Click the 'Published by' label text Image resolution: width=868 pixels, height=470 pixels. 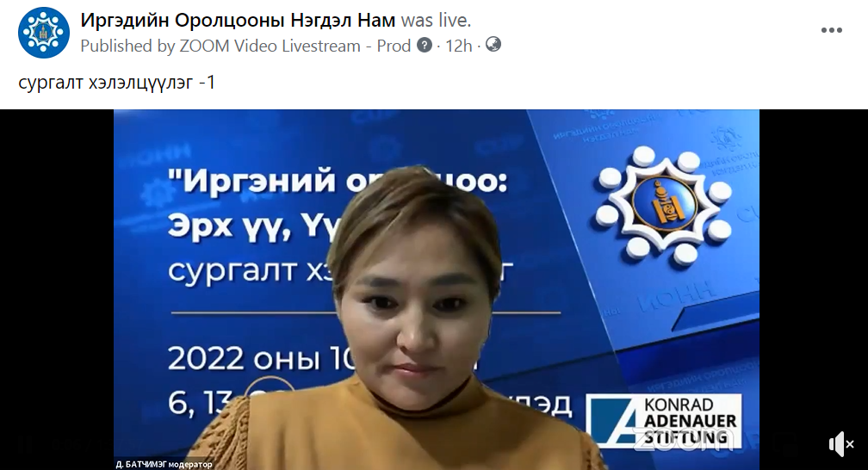point(127,46)
